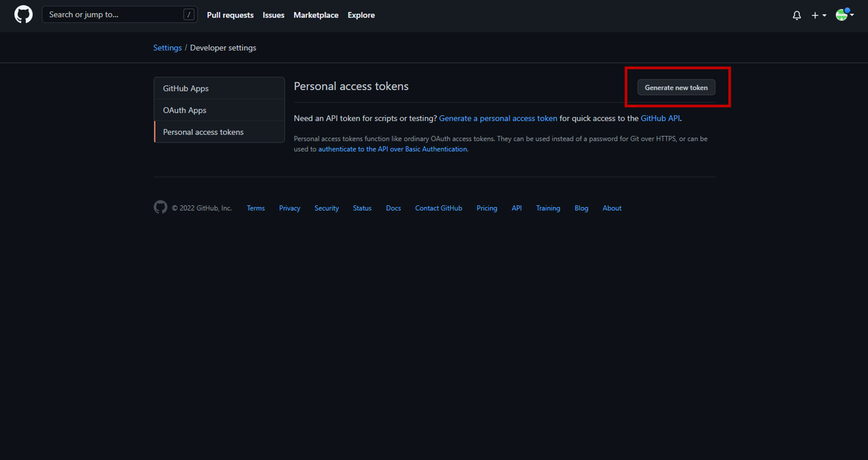This screenshot has height=460, width=868.
Task: Open the About footer link
Action: (612, 208)
